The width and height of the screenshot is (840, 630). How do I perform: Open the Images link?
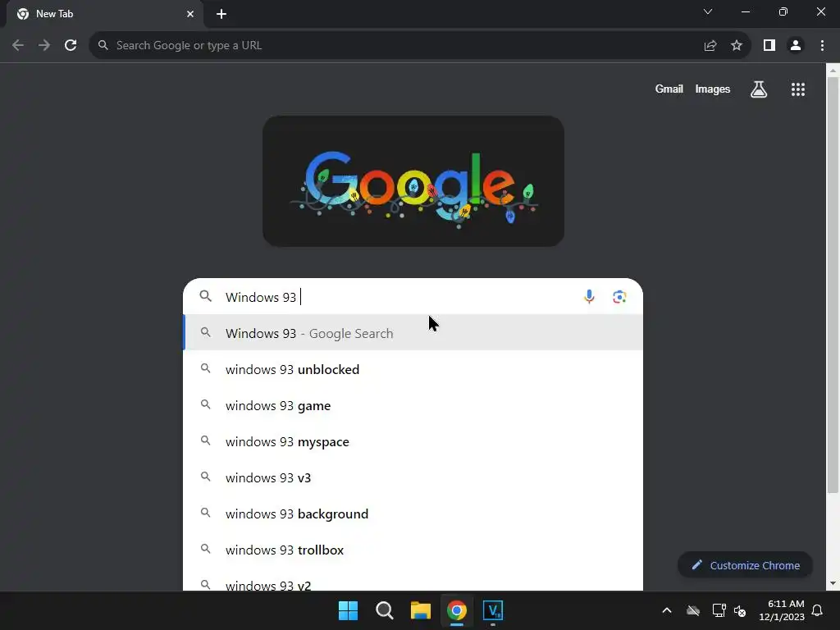[x=713, y=89]
